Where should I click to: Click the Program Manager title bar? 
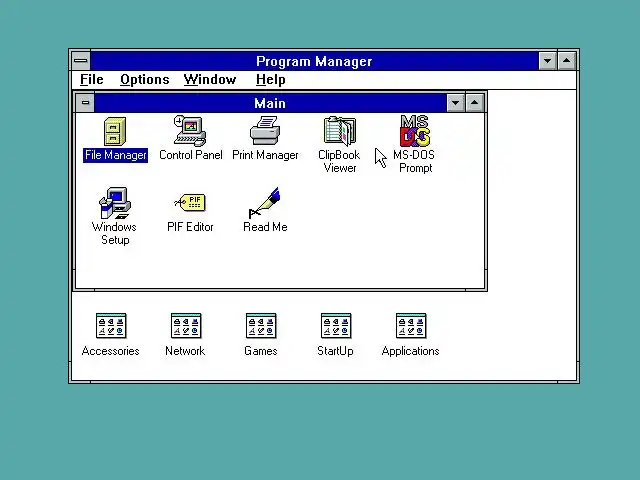pos(314,61)
